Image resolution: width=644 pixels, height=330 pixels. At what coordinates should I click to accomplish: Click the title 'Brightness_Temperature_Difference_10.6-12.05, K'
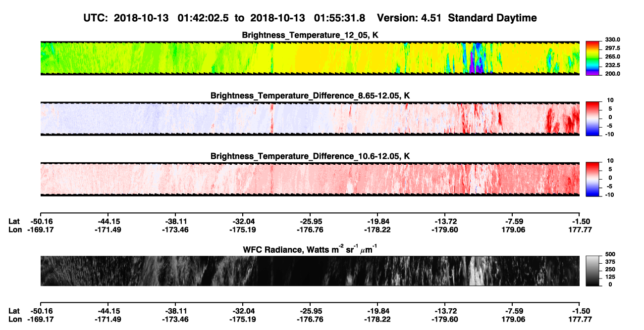click(x=310, y=156)
